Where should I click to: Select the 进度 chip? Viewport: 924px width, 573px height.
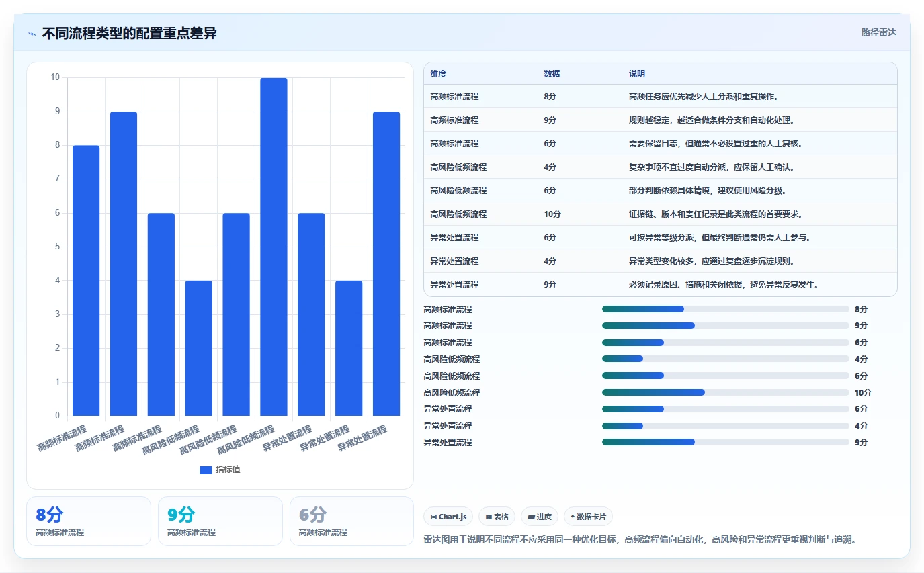pyautogui.click(x=539, y=517)
